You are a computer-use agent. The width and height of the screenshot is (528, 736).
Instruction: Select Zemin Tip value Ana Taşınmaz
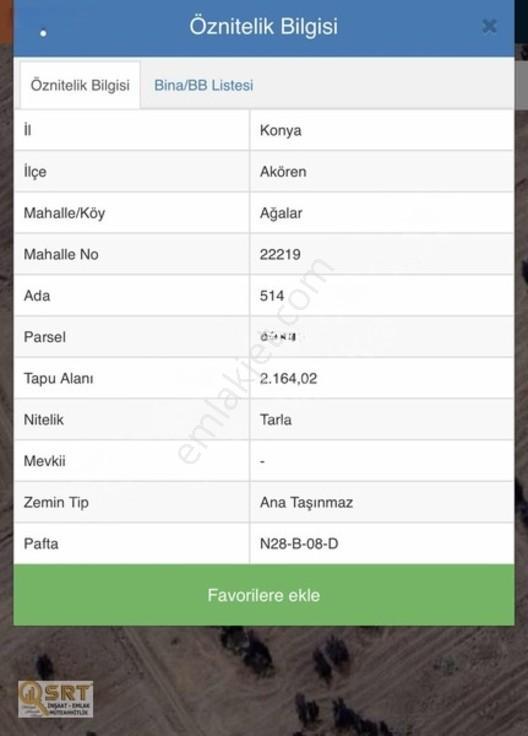[x=306, y=502]
